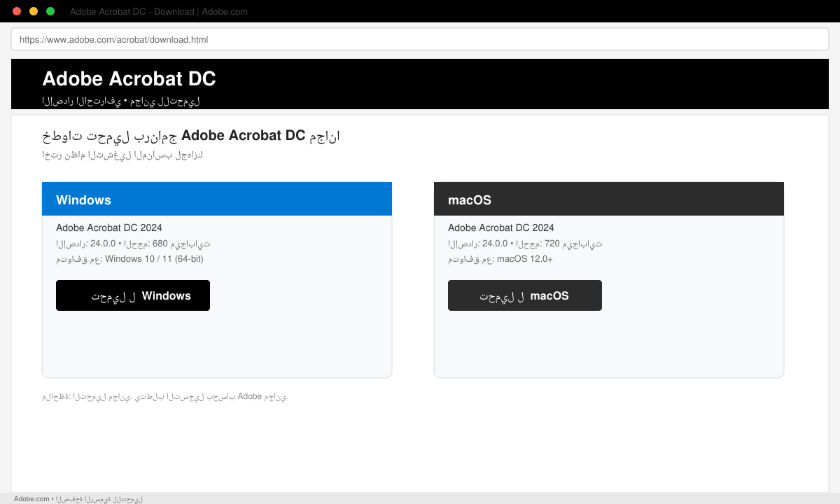Close the browser window with red button
Viewport: 840px width, 504px height.
17,11
